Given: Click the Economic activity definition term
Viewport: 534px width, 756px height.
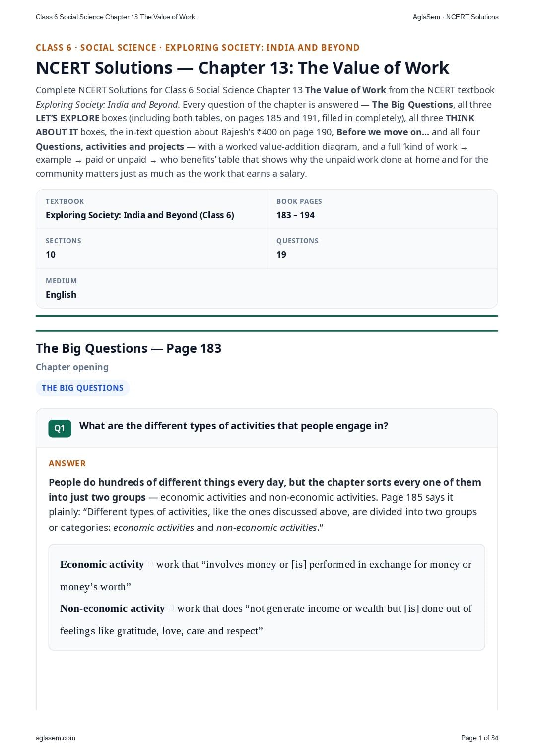Looking at the screenshot, I should 102,564.
